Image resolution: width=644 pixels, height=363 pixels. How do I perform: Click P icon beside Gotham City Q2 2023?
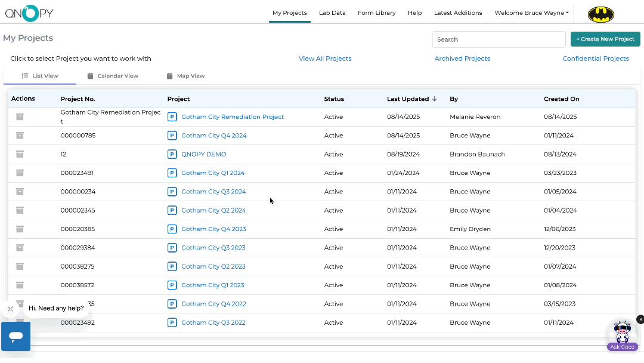(172, 266)
